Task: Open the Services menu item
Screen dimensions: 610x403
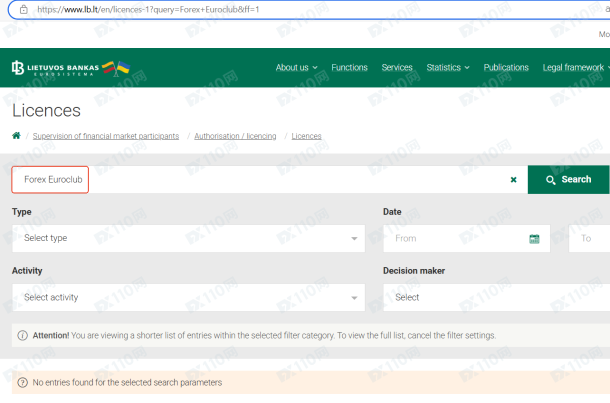Action: click(397, 68)
